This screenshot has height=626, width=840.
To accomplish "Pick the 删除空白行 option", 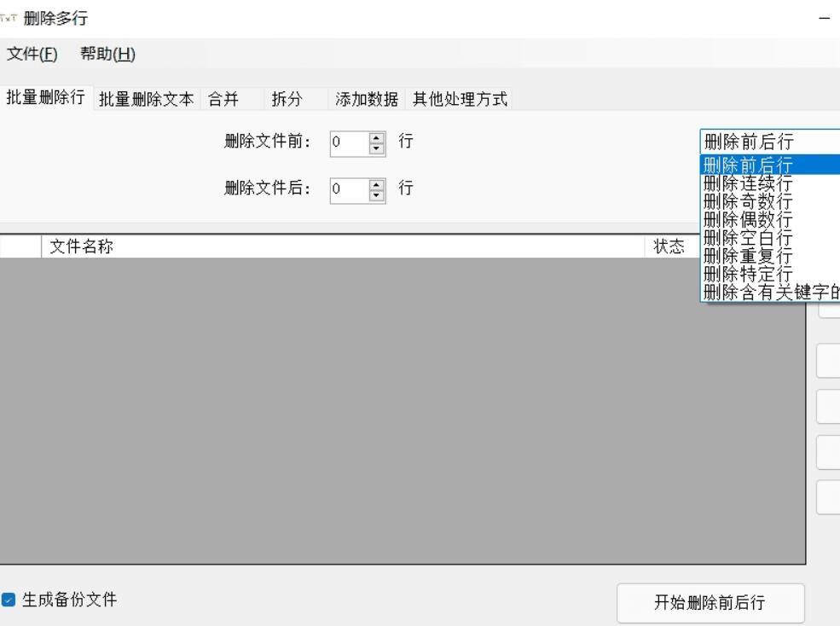I will pyautogui.click(x=770, y=238).
